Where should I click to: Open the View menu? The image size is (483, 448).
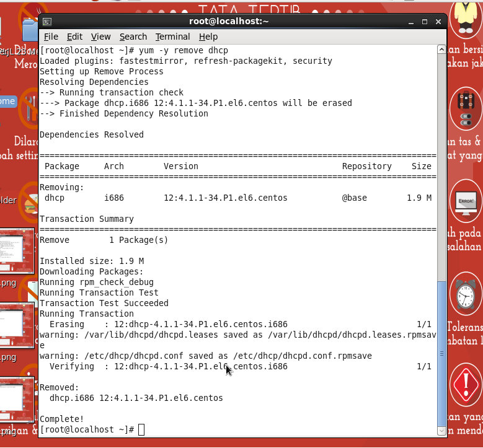[x=100, y=37]
